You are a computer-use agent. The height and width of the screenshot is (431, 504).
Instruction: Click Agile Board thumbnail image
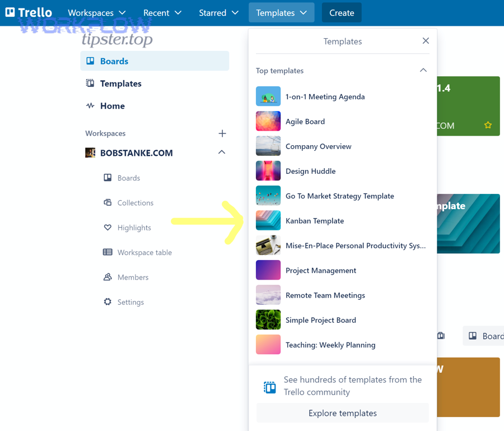click(268, 121)
